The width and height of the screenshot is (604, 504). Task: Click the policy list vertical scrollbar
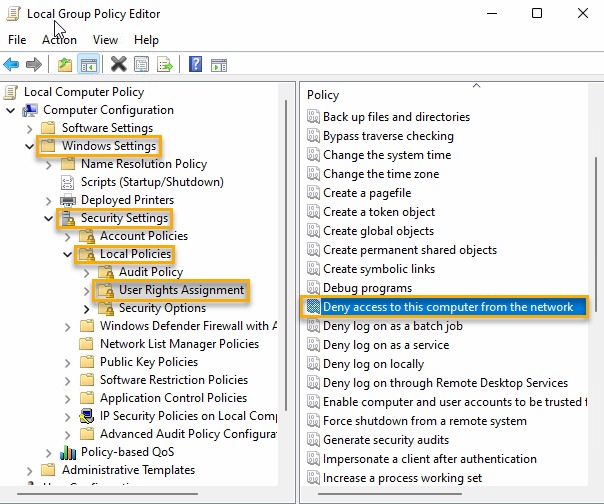tap(596, 234)
